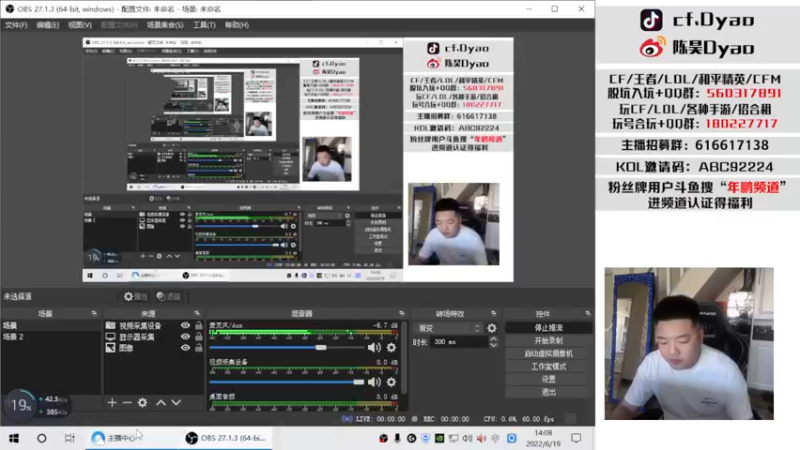Open the 文件(F) menu
This screenshot has width=800, height=450.
click(16, 25)
